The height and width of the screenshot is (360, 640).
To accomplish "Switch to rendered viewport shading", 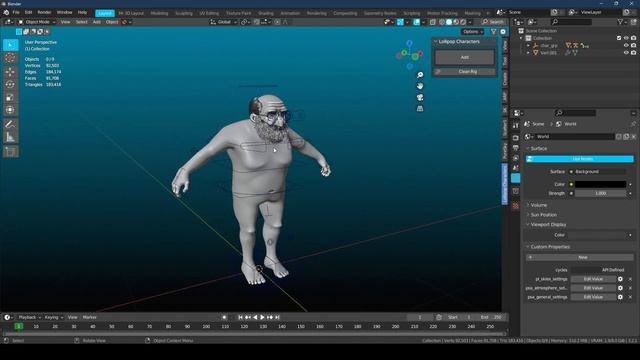I will point(463,22).
